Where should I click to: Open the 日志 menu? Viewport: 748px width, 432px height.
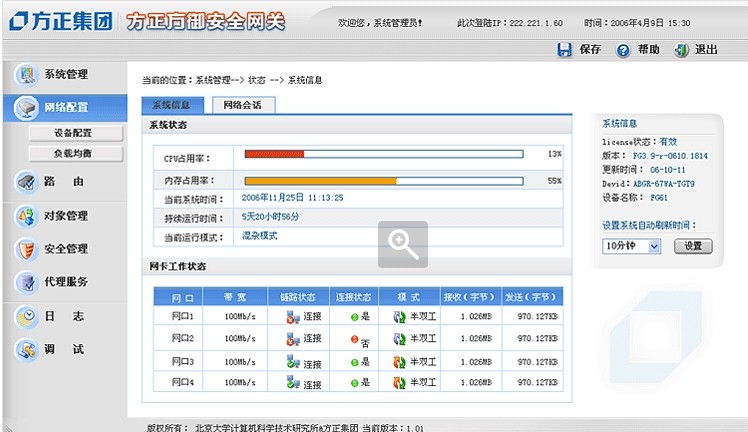[65, 317]
